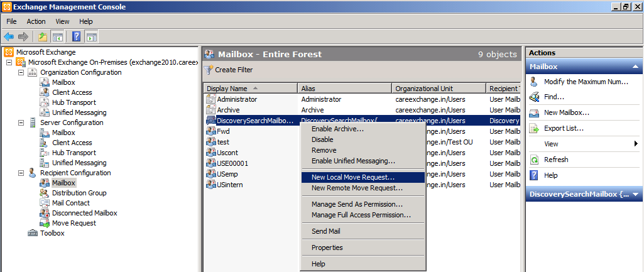644x272 pixels.
Task: Collapse the Server Configuration node
Action: (21, 123)
